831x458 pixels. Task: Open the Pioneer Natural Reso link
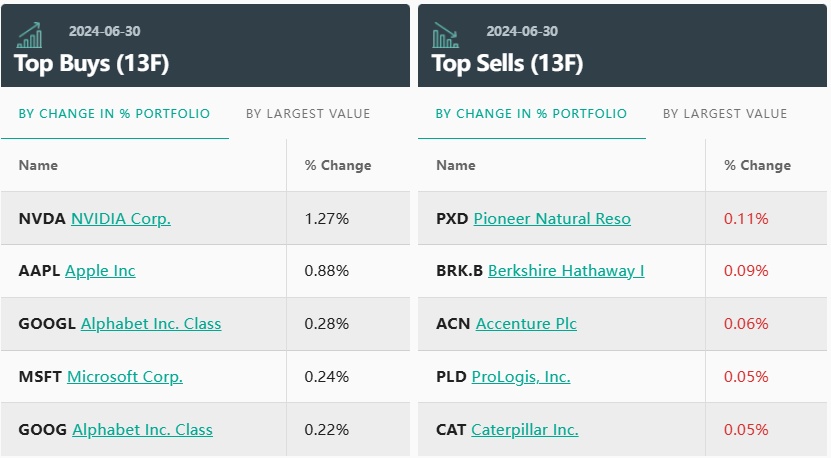(x=552, y=218)
